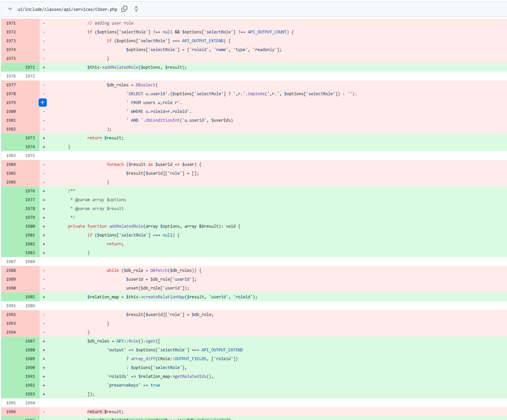Click dbConditionInt in deleted line 1981
The width and height of the screenshot is (507, 420).
coord(162,120)
